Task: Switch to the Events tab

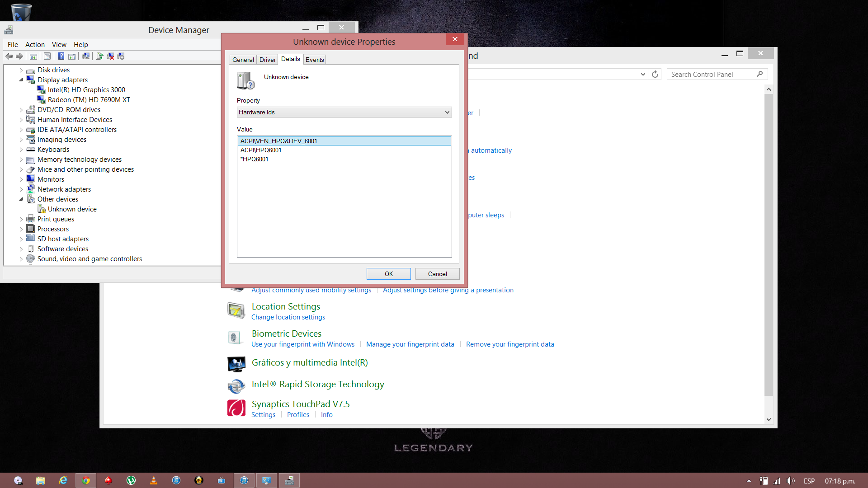Action: coord(315,60)
